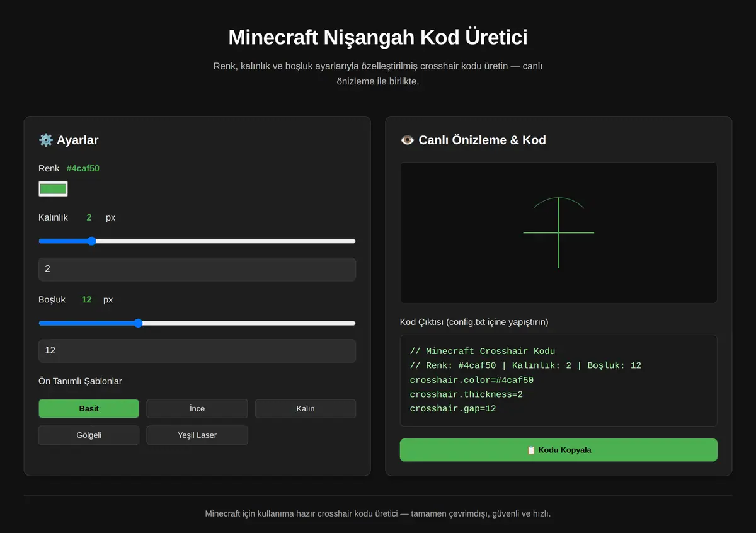
Task: Click the footer text about çevrimdışı generator
Action: pos(378,513)
